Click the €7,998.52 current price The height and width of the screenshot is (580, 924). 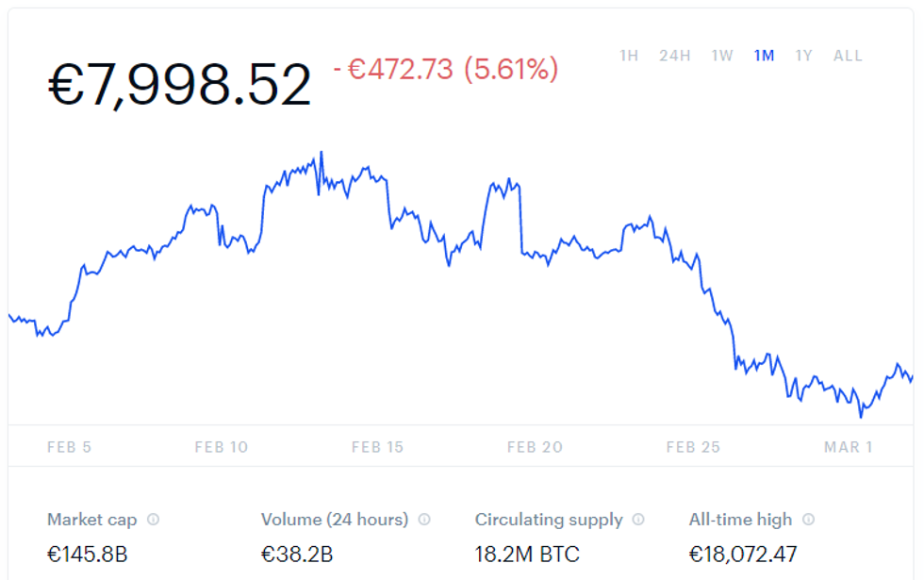(179, 85)
